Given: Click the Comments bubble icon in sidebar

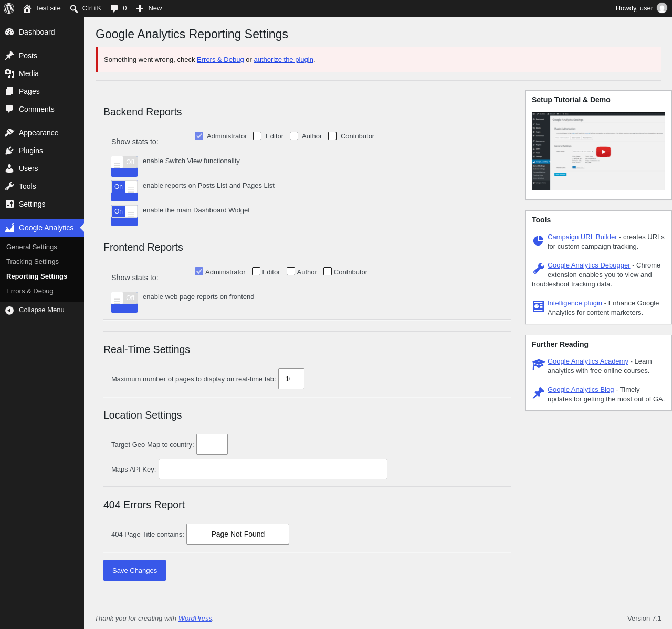Looking at the screenshot, I should point(9,109).
